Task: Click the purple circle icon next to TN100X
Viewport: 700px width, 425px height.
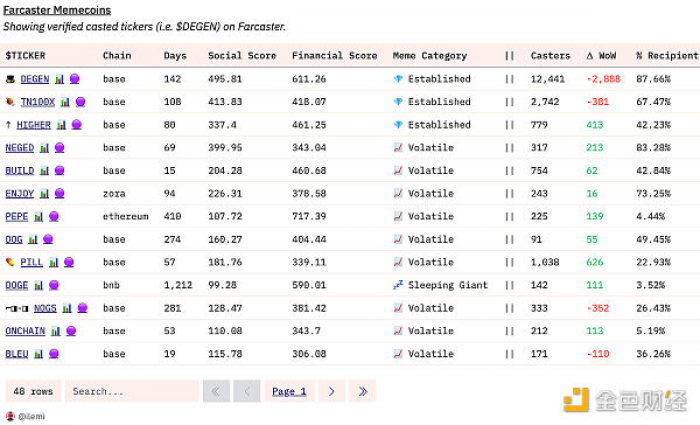Action: [80, 101]
